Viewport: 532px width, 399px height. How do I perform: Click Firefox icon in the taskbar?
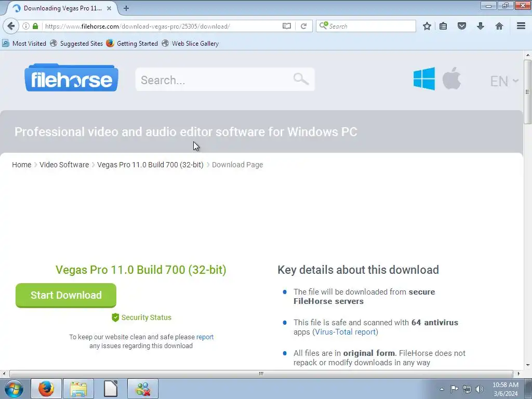coord(46,389)
